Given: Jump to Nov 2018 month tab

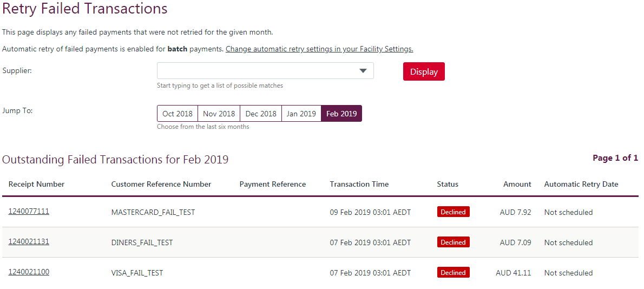Looking at the screenshot, I should point(219,114).
